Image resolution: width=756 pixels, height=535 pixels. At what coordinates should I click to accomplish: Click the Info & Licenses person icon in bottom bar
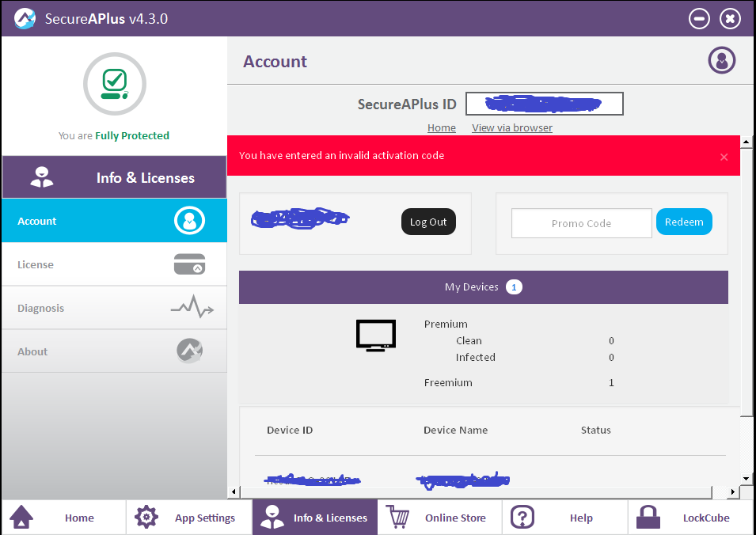pos(272,517)
